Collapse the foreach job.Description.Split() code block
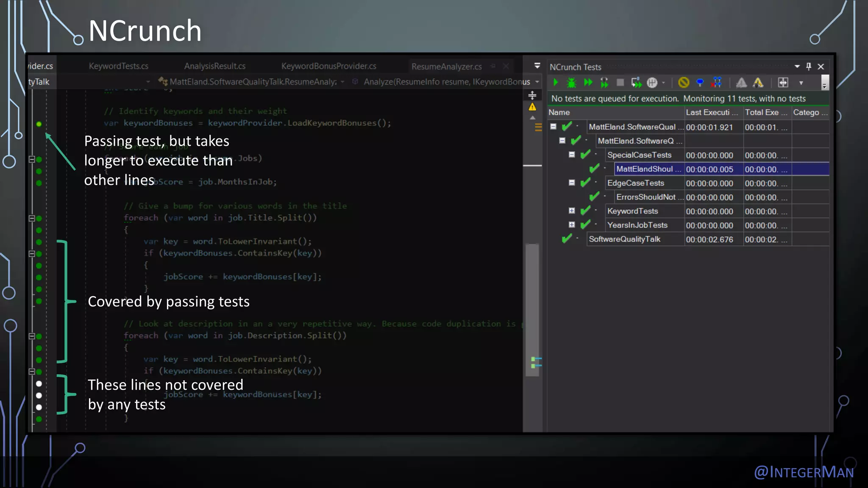 point(32,336)
